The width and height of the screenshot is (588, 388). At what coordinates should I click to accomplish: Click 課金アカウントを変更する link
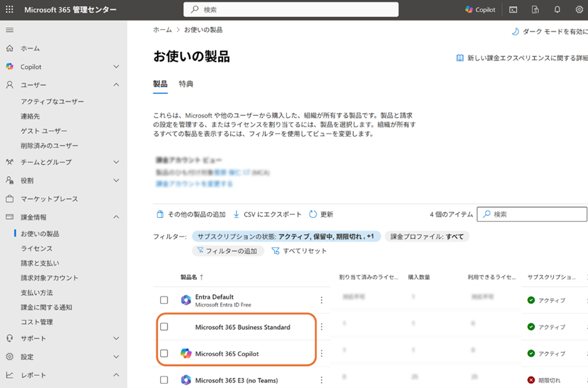[x=194, y=184]
